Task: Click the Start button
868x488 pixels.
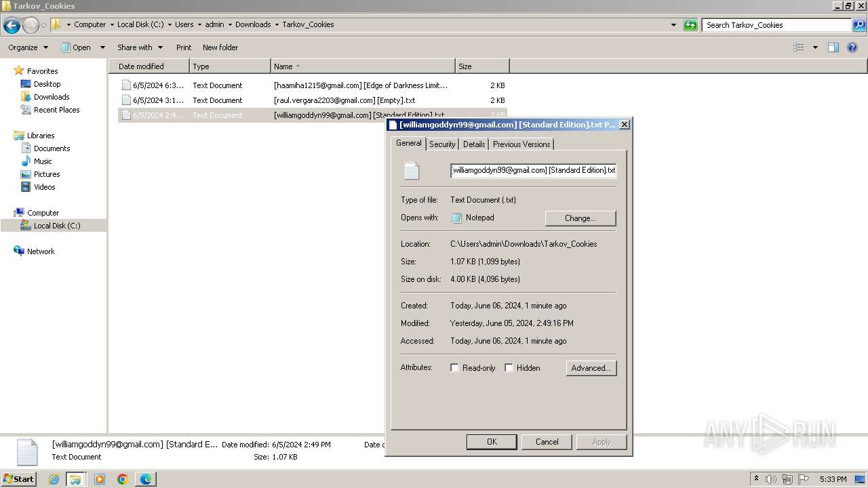Action: pos(18,479)
